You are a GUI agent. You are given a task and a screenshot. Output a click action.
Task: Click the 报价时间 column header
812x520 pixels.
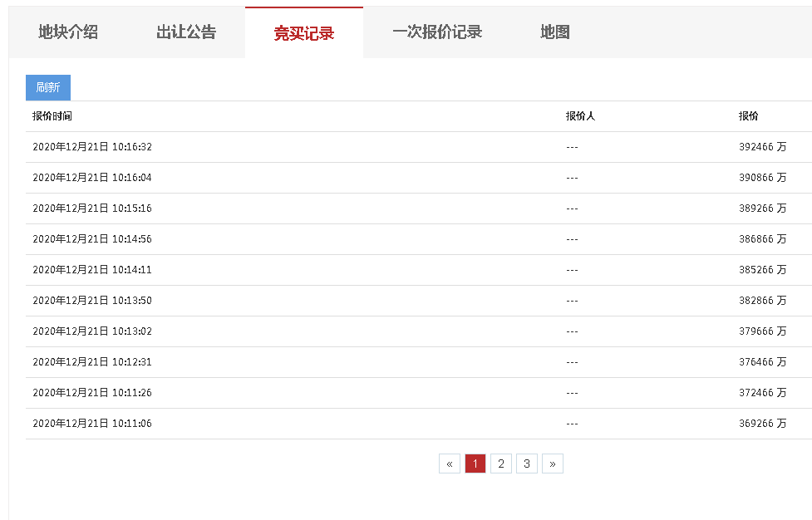click(x=52, y=116)
